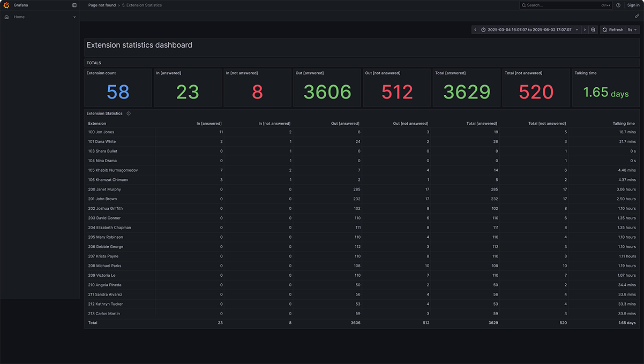Open the time range picker dropdown
Image resolution: width=644 pixels, height=364 pixels.
(x=529, y=30)
